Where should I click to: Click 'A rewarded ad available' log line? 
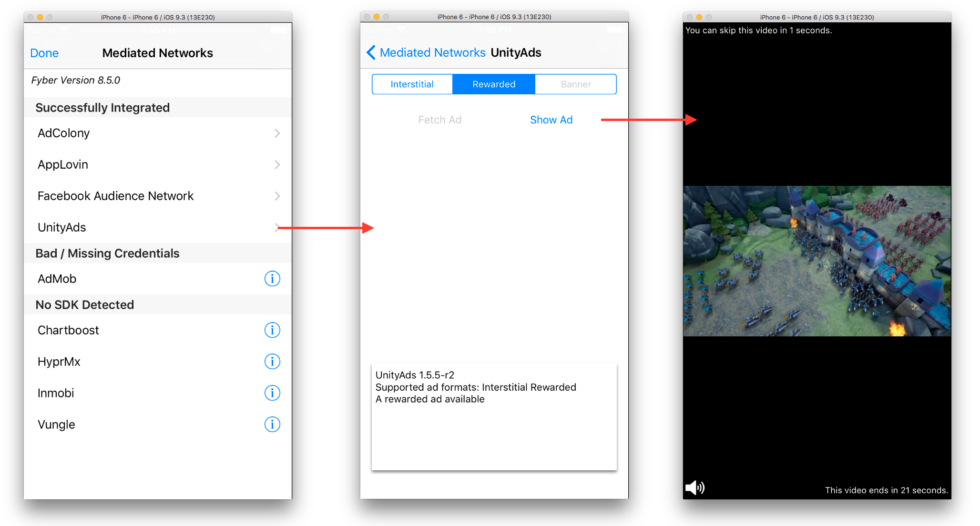click(430, 399)
